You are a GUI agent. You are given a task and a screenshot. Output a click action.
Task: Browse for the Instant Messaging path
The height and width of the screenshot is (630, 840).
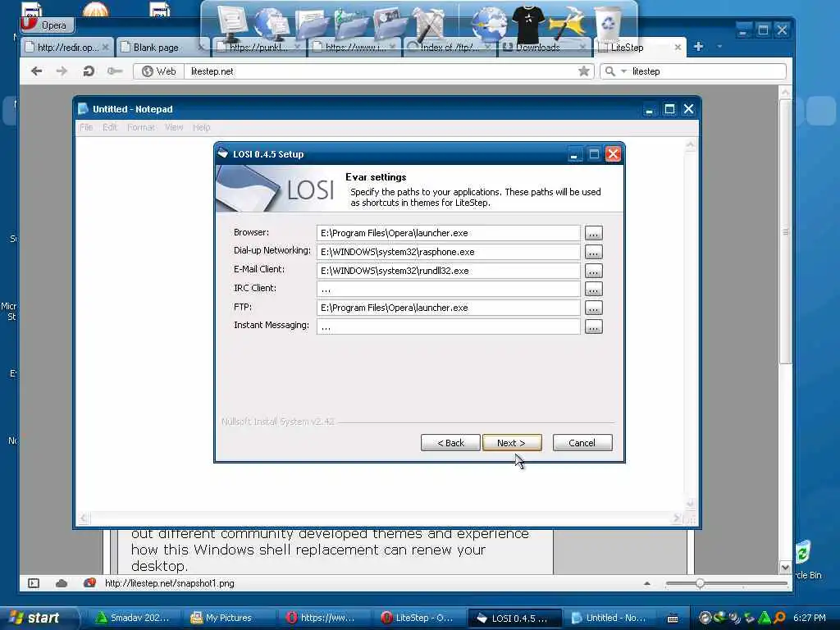tap(593, 326)
